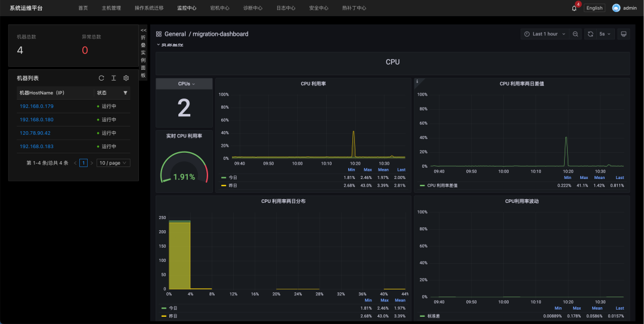The image size is (644, 324).
Task: Open 诊断中心 menu
Action: coord(253,8)
